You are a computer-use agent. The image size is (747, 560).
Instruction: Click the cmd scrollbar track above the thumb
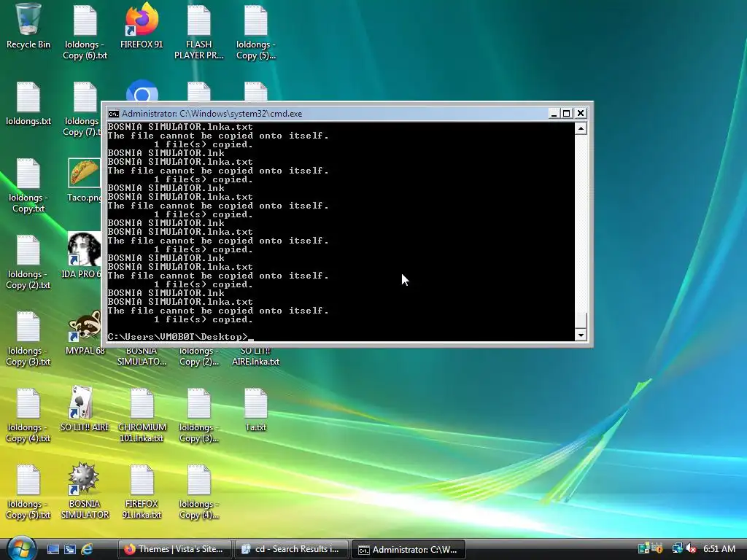click(581, 223)
